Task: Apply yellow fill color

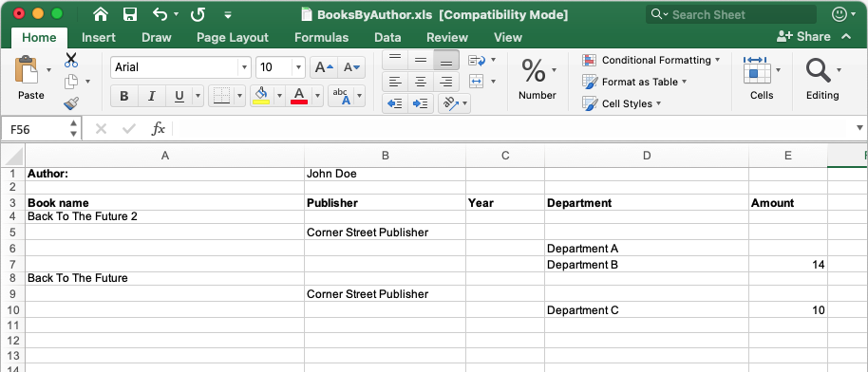Action: point(261,97)
